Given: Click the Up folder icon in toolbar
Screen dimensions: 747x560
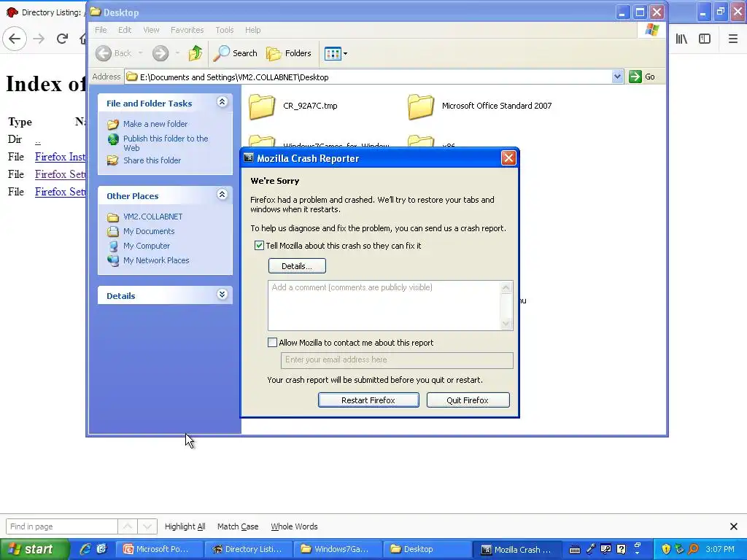Looking at the screenshot, I should point(196,53).
